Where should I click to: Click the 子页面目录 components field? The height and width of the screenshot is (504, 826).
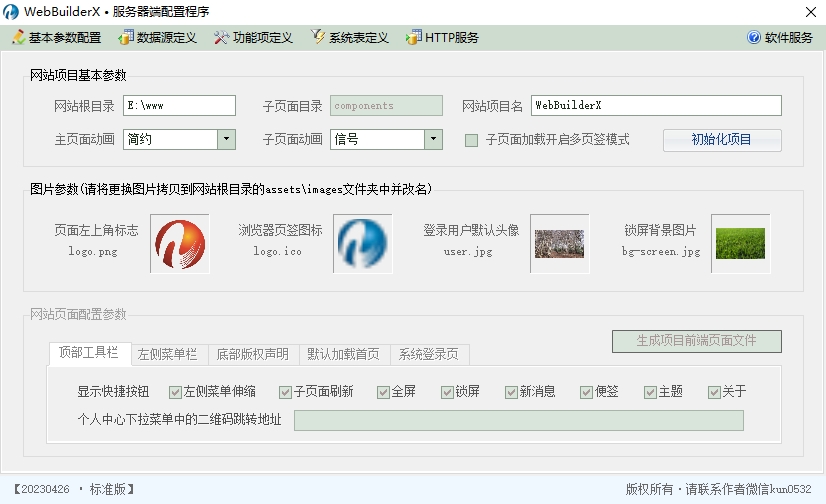pyautogui.click(x=386, y=105)
